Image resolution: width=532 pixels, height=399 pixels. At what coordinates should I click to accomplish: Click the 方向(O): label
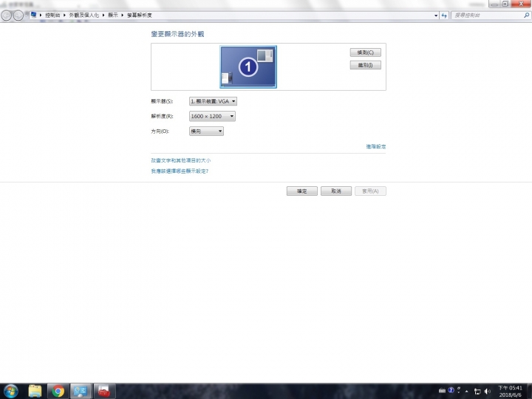click(x=160, y=131)
